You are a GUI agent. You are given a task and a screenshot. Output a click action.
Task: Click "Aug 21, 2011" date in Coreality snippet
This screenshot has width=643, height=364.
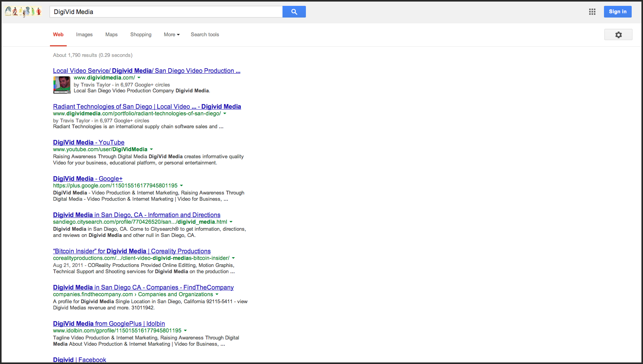tap(68, 265)
